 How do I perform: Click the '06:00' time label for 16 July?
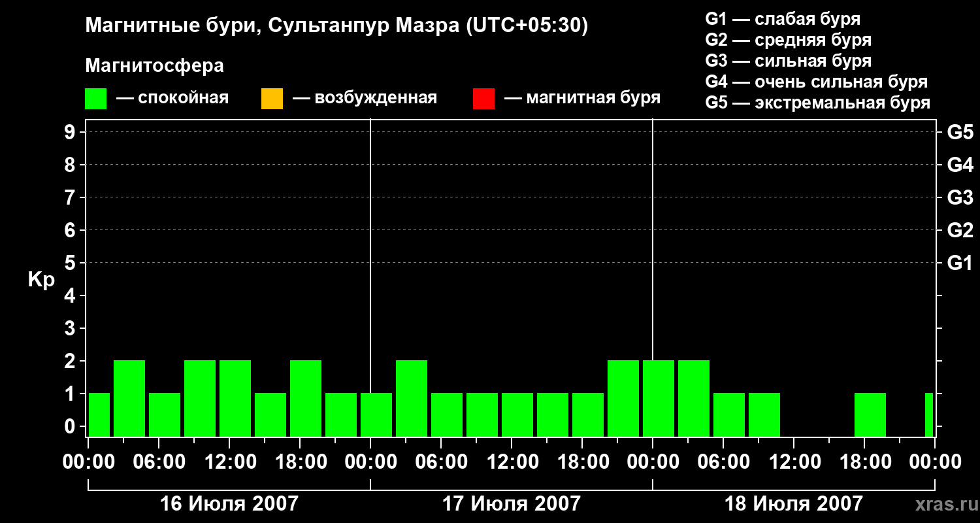(x=159, y=462)
